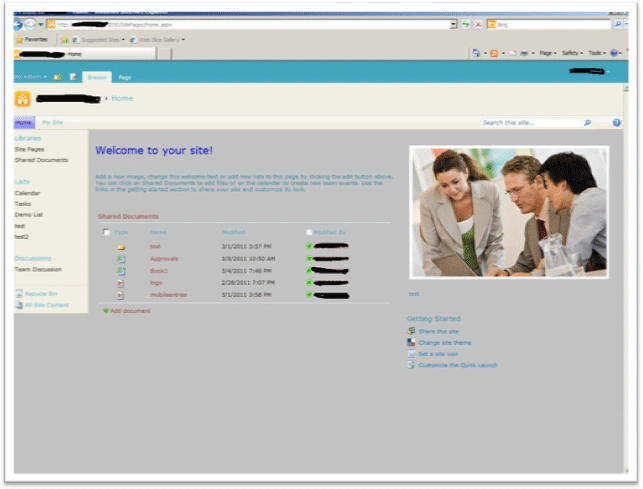
Task: Open the mobileentree document link
Action: click(x=168, y=295)
